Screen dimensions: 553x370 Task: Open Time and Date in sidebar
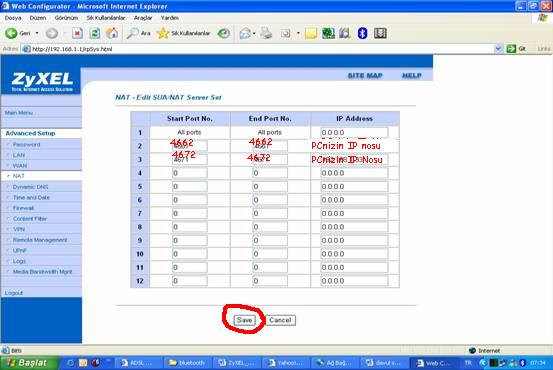coord(31,198)
